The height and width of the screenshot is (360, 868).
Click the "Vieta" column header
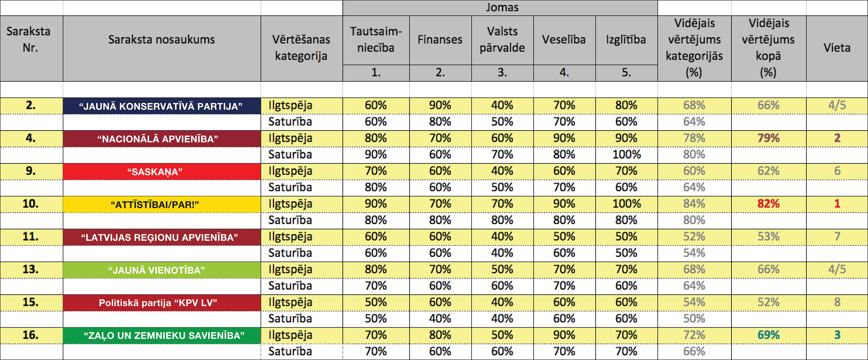(x=837, y=48)
